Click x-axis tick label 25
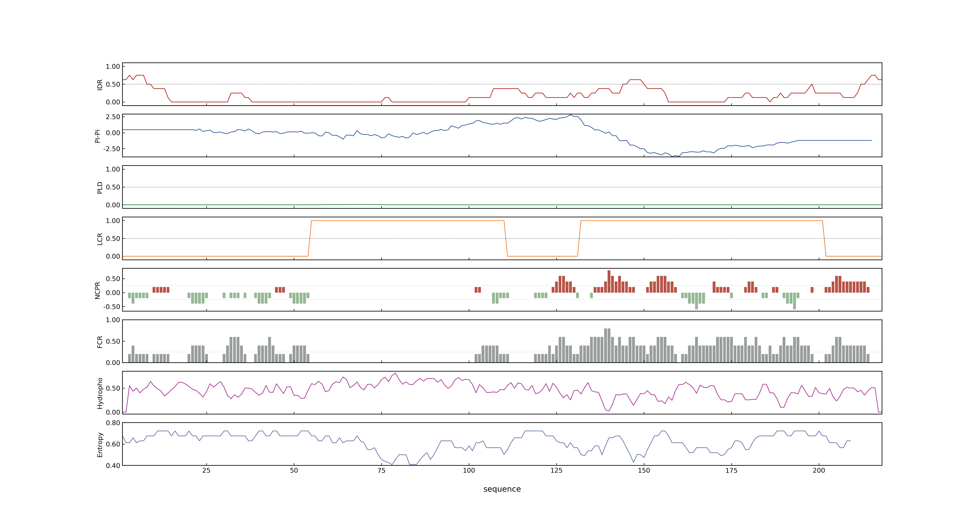Image resolution: width=980 pixels, height=523 pixels. (206, 470)
